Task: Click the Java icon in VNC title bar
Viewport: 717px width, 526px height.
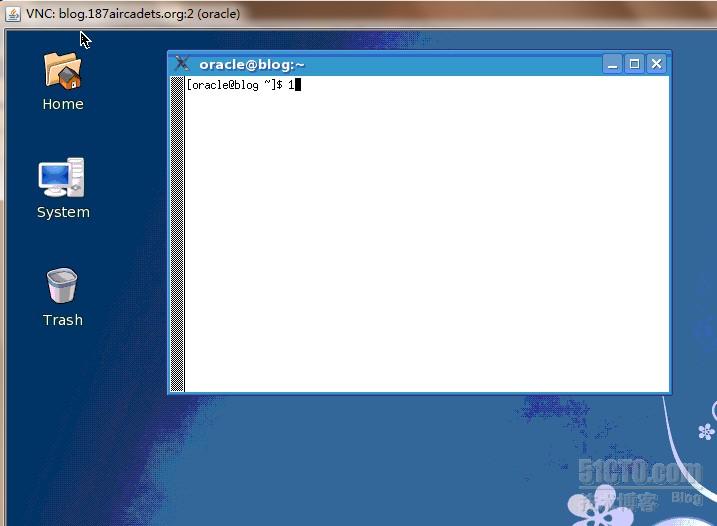Action: [x=13, y=14]
